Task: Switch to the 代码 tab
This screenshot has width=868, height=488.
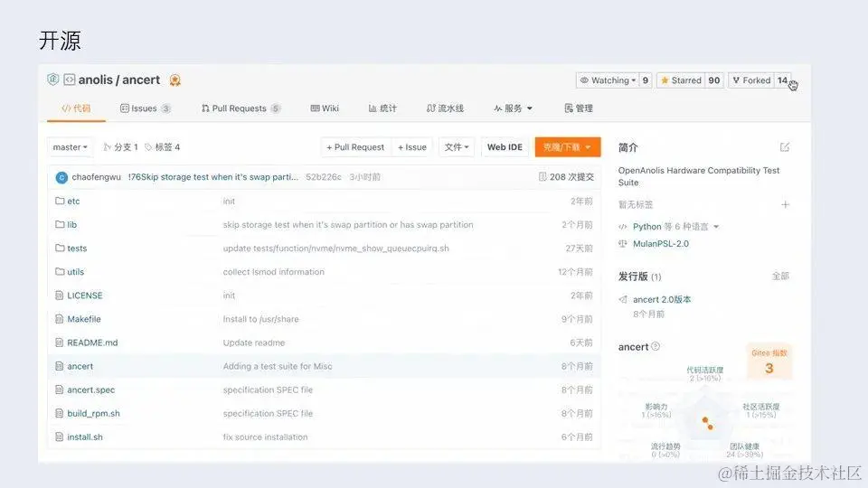Action: click(x=76, y=108)
